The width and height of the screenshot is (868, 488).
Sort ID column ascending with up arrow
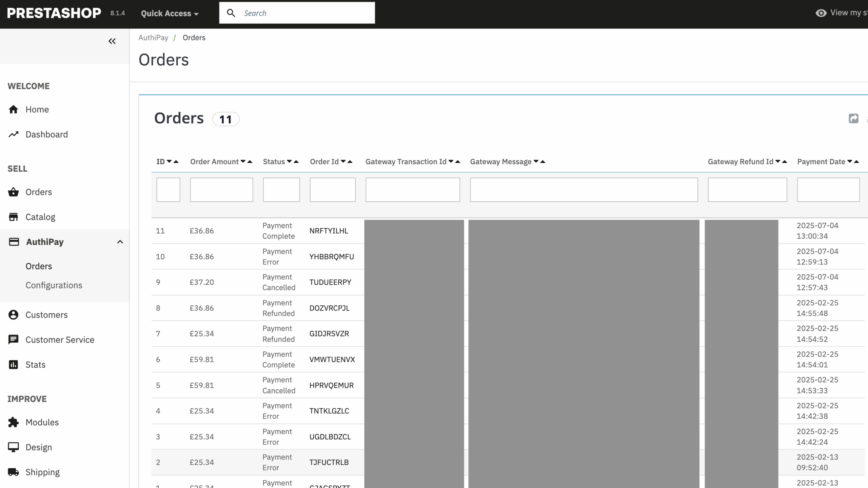pos(176,162)
